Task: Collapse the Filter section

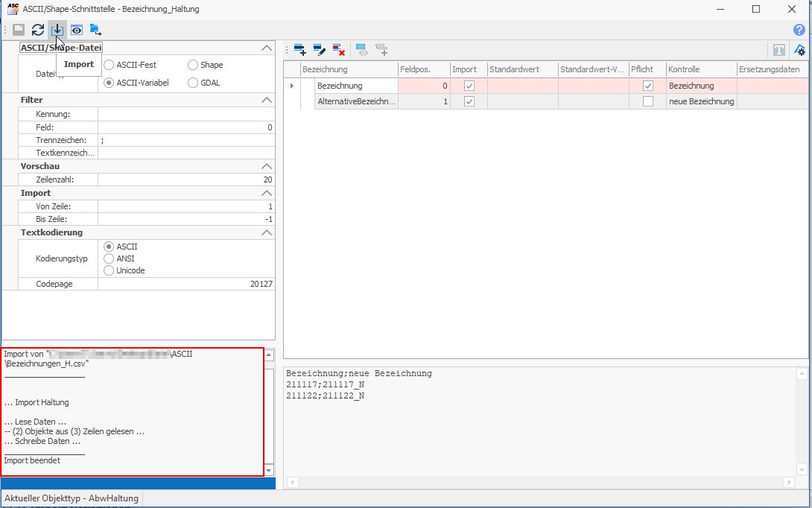Action: click(x=267, y=100)
